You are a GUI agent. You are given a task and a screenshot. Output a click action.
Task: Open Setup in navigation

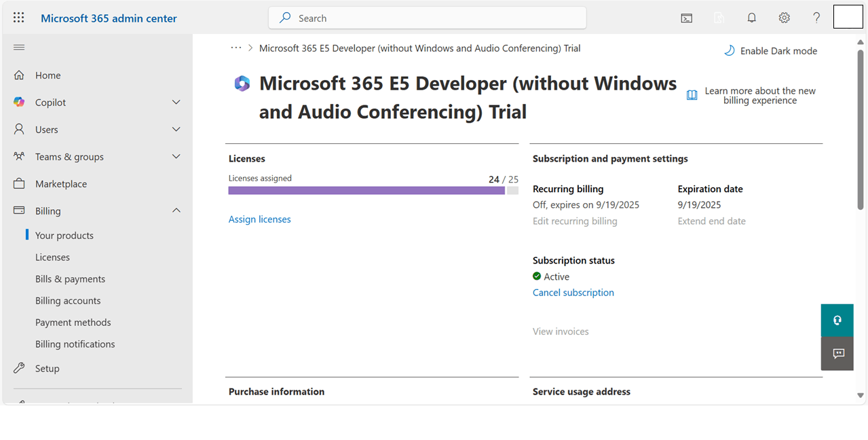coord(48,369)
